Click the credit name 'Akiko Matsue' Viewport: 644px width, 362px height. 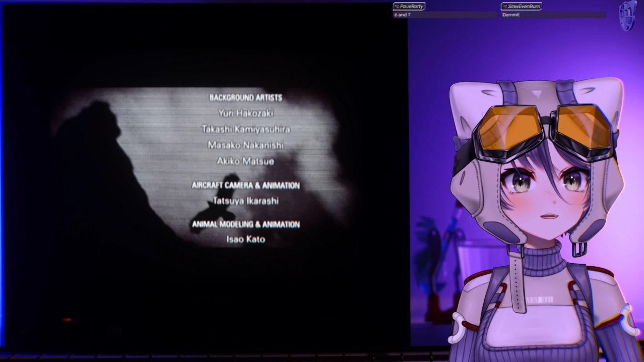(x=245, y=161)
